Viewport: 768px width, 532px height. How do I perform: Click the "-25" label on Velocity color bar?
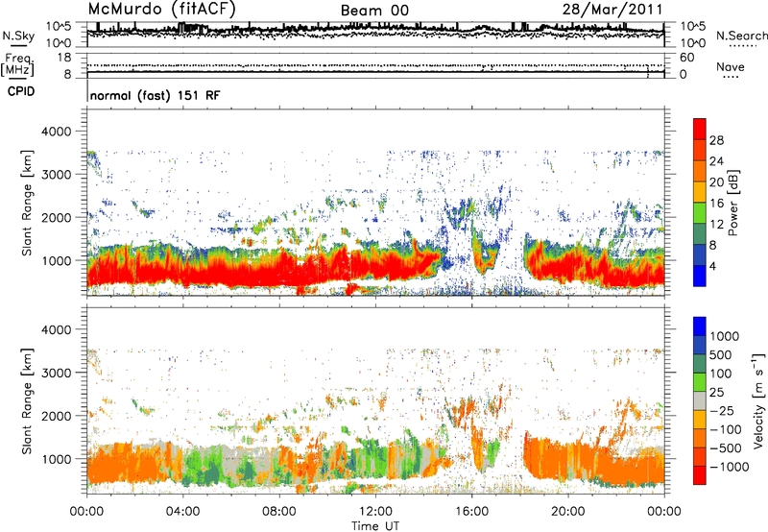pos(721,411)
